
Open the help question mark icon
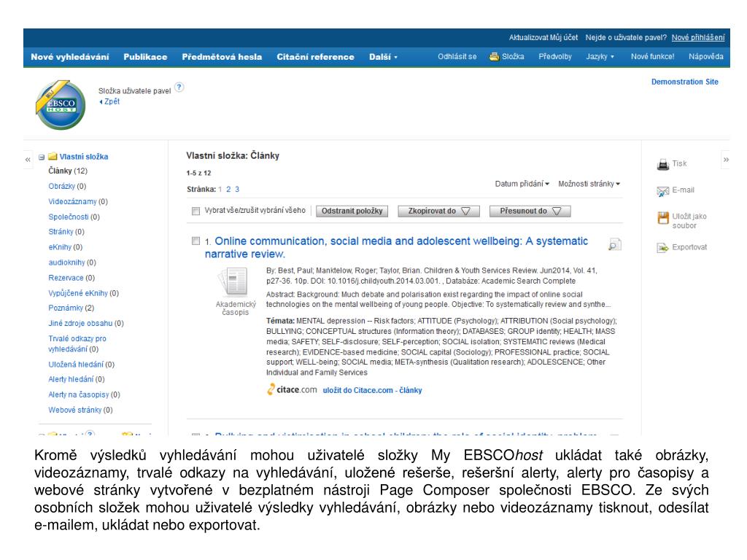(179, 87)
